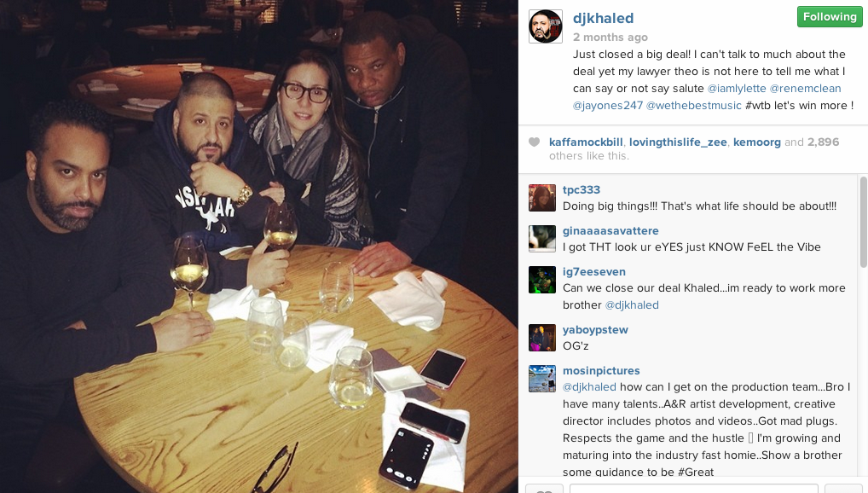Toggle the green Following button
Viewport: 868px width, 493px height.
coord(830,16)
